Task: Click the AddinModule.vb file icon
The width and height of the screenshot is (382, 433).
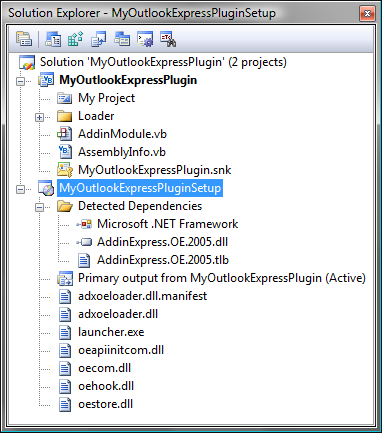Action: (x=64, y=134)
